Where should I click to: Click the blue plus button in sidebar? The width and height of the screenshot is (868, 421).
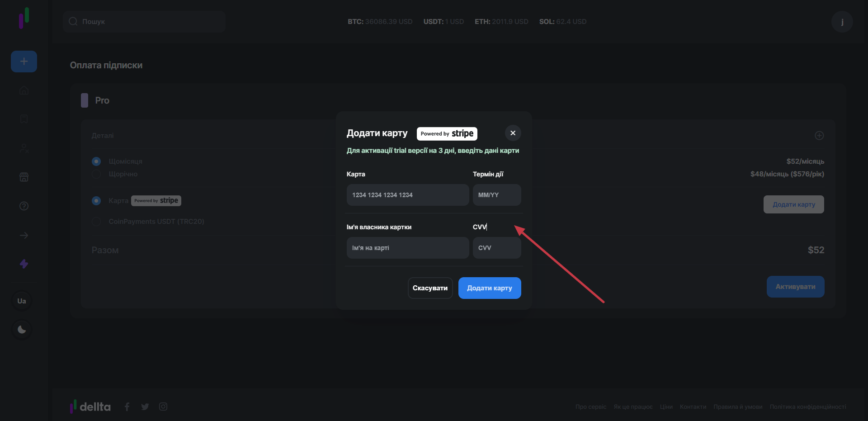tap(24, 61)
